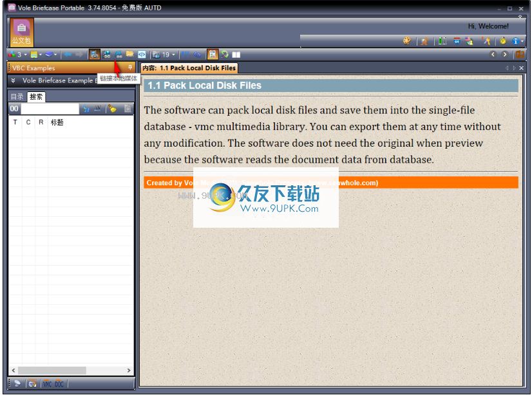Click the orange letter A font icon
Viewport: 532px width, 395px height.
point(424,41)
